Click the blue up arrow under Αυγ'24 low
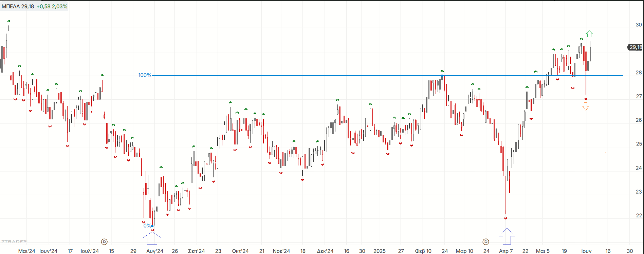The image size is (644, 254). tap(152, 238)
